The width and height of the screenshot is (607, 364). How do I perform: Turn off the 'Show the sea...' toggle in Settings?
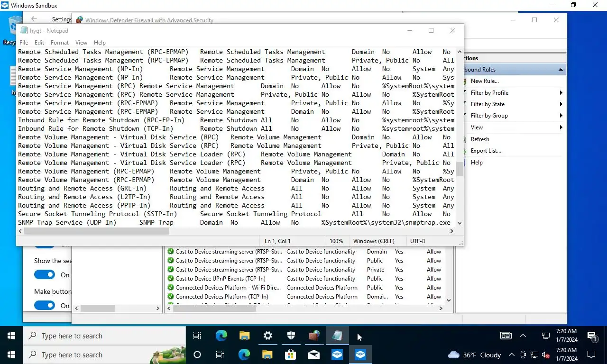(45, 275)
